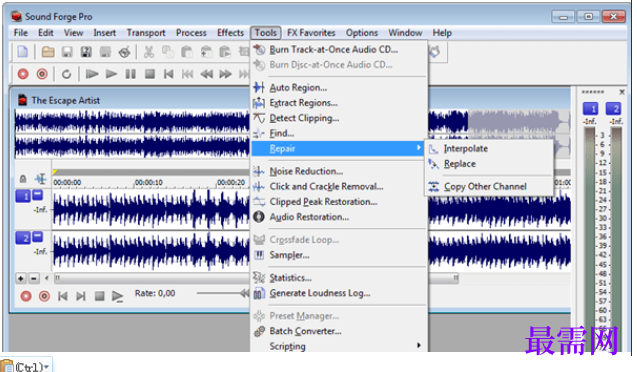This screenshot has width=637, height=372.
Task: Open the Paste Options Ctrl dropdown
Action: click(26, 366)
